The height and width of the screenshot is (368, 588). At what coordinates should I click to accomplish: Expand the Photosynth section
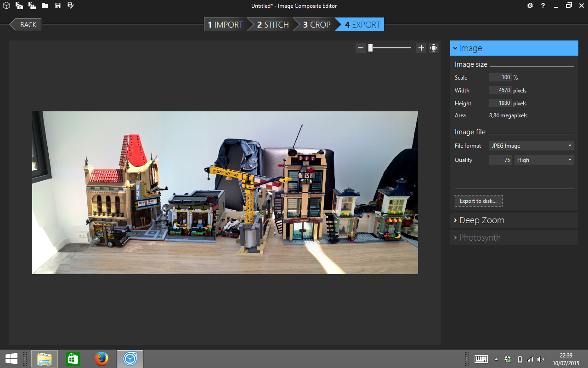point(514,237)
